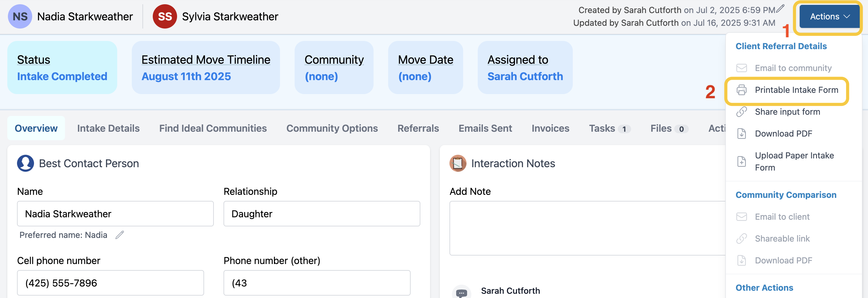Click the Other Actions heading
This screenshot has width=868, height=298.
pos(764,288)
